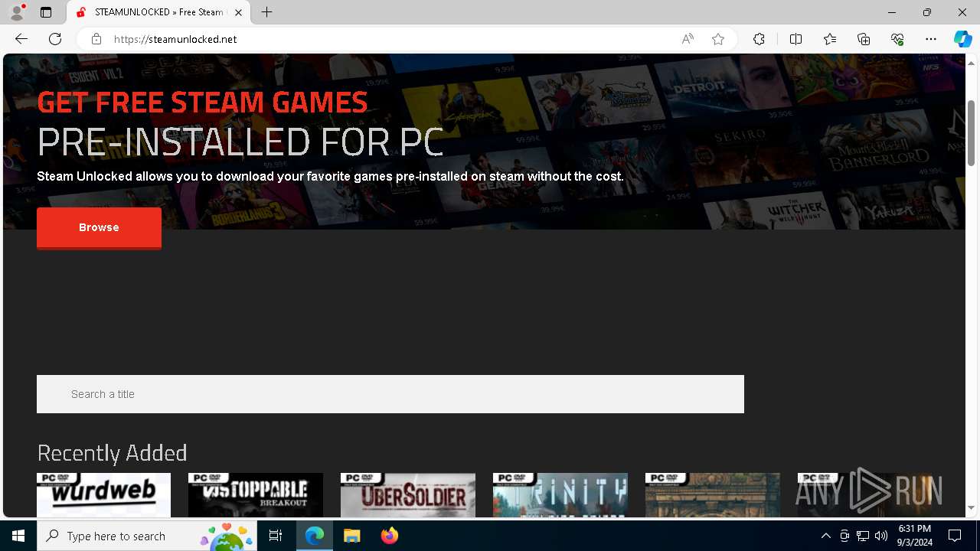Open Browser essentials
This screenshot has height=551, width=980.
pos(897,39)
